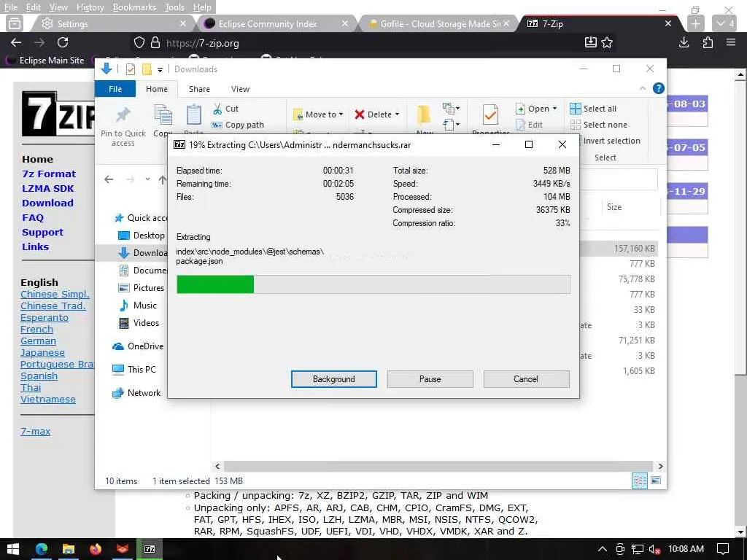Click the Properties checkmark icon
This screenshot has width=747, height=560.
(x=490, y=114)
